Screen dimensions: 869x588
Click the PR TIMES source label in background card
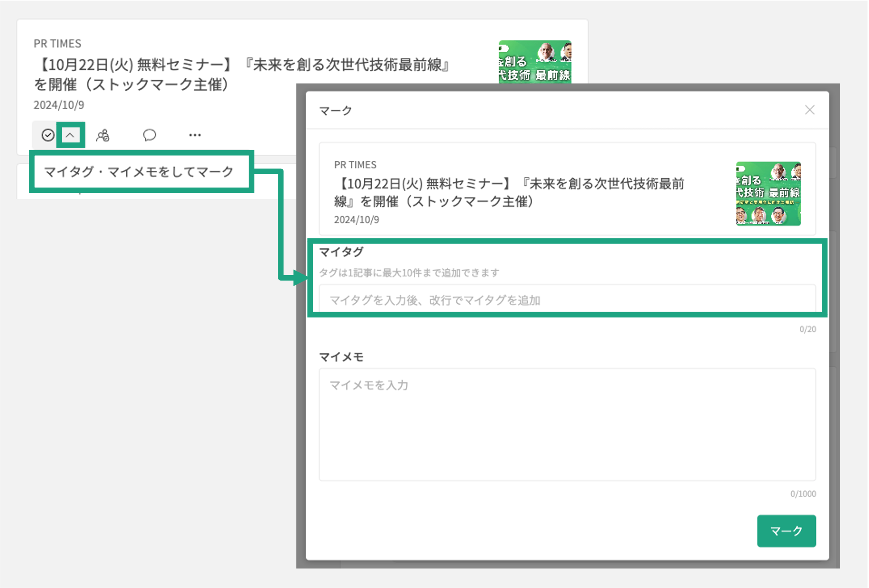pyautogui.click(x=57, y=43)
